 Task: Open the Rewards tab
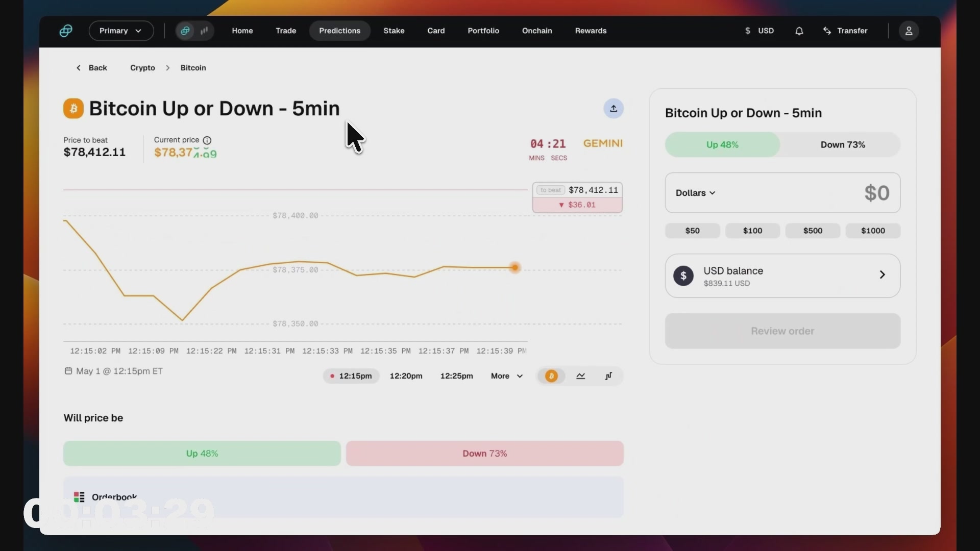(x=591, y=31)
